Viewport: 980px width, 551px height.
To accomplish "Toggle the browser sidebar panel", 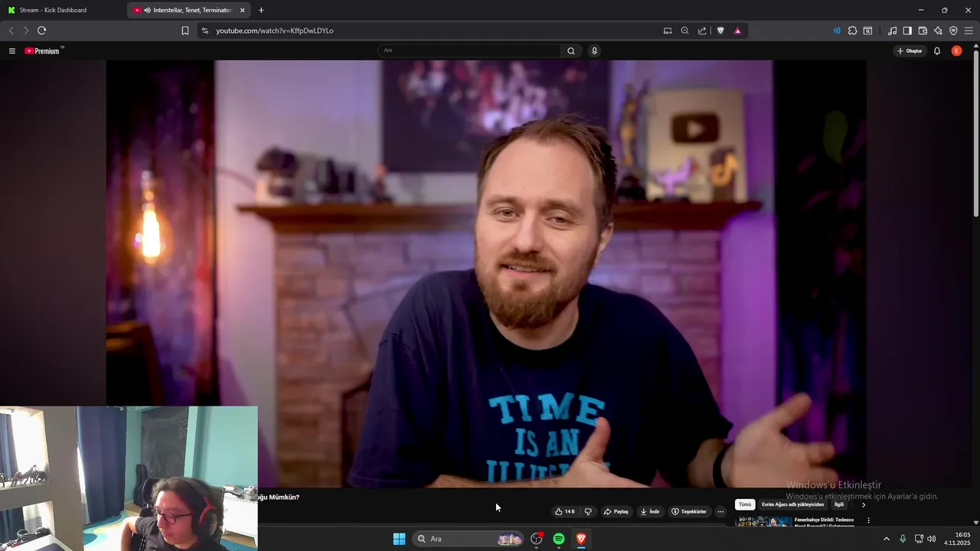I will coord(907,31).
